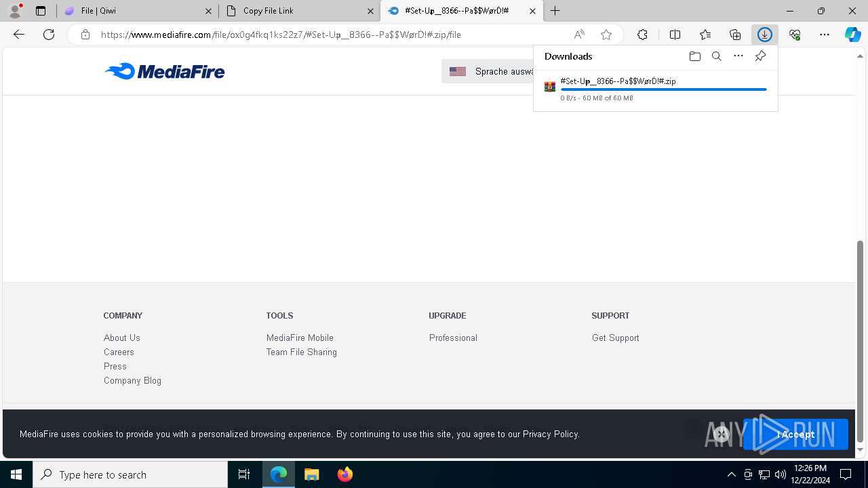Open the Get Support link

[616, 338]
